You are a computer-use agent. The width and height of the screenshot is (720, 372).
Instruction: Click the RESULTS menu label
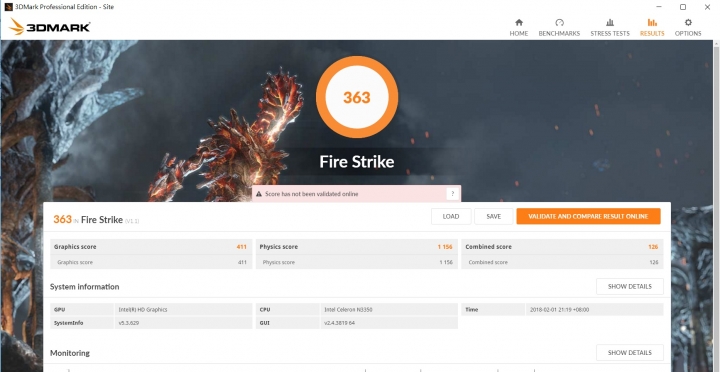(652, 34)
